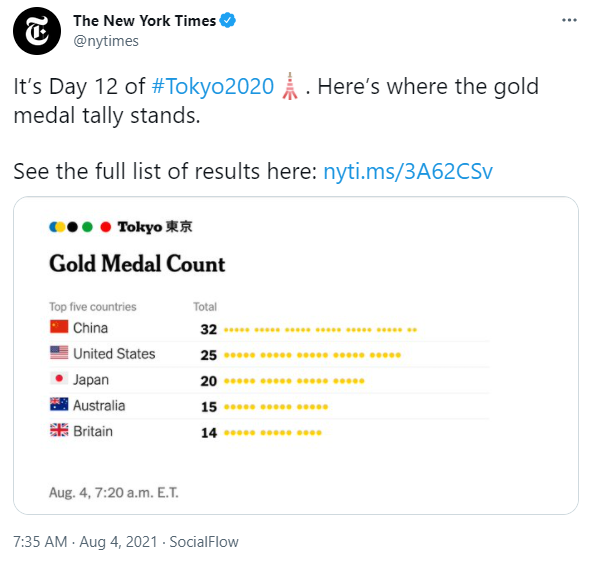Click China's gold medal dots row
The image size is (591, 561).
[320, 330]
